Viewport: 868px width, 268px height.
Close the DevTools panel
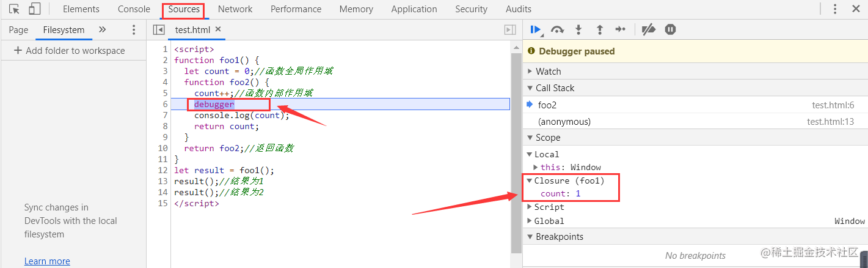856,9
